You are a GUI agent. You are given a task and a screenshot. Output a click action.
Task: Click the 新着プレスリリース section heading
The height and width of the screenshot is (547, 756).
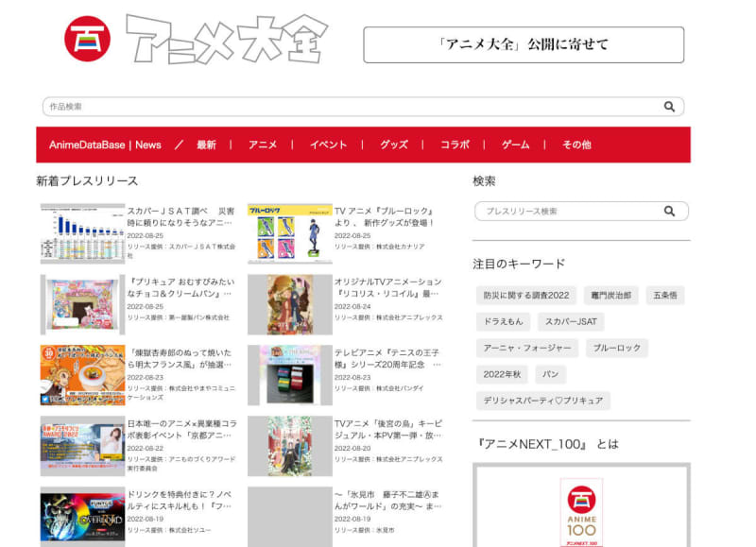[87, 181]
